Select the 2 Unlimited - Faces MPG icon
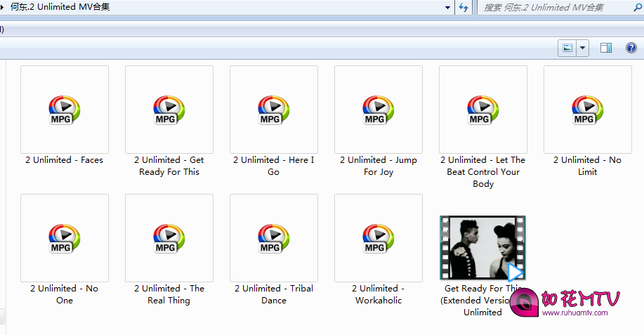 (x=65, y=110)
